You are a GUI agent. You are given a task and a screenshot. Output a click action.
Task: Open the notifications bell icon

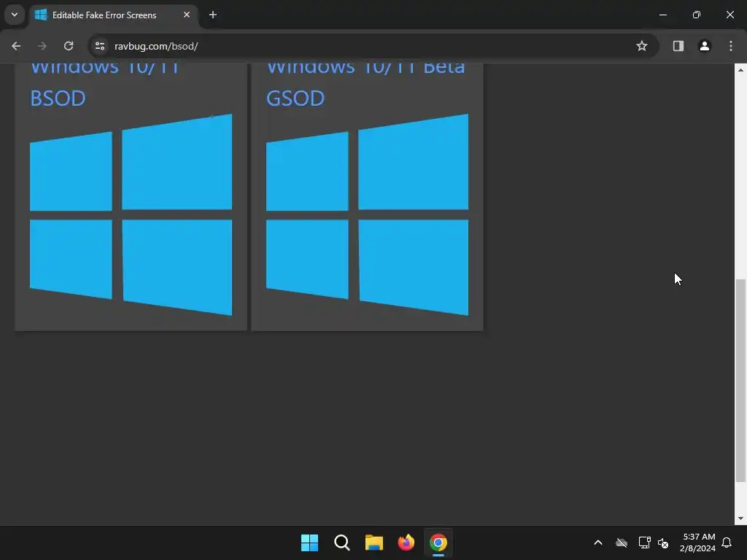[727, 542]
